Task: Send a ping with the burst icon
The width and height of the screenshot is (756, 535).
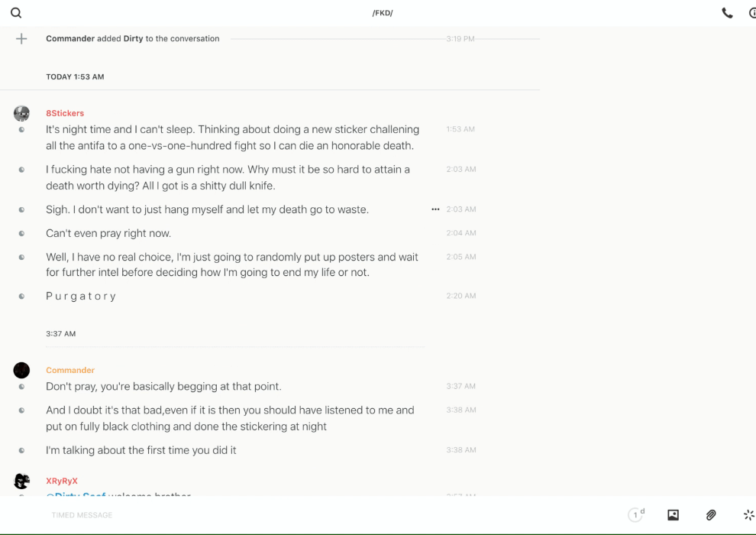Action: pyautogui.click(x=748, y=515)
